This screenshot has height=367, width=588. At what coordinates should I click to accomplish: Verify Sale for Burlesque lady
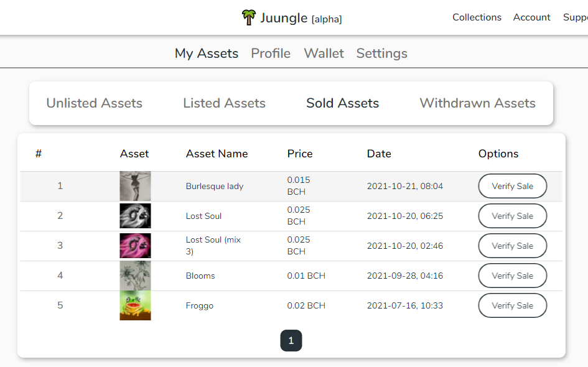pos(512,186)
